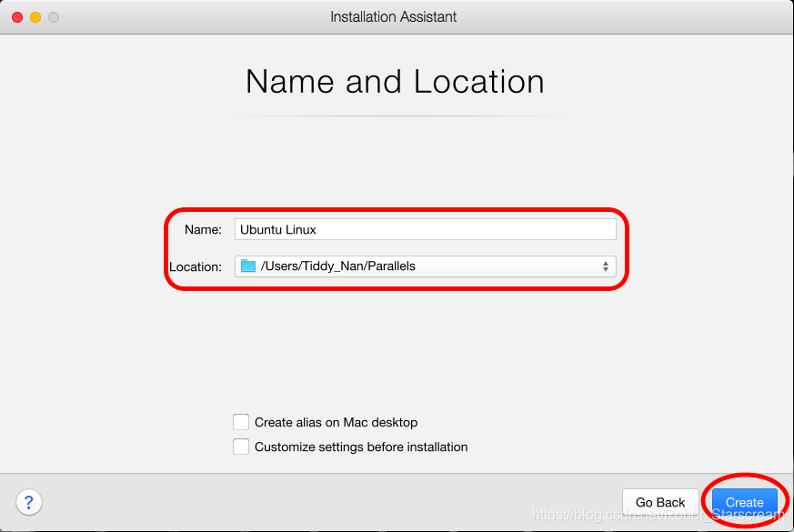
Task: Open the Location dropdown menu
Action: (x=426, y=266)
